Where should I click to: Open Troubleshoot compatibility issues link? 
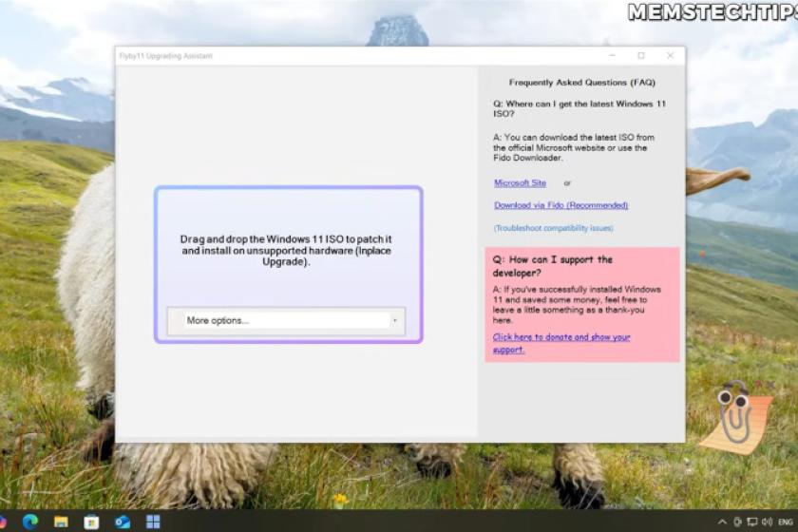click(x=553, y=228)
